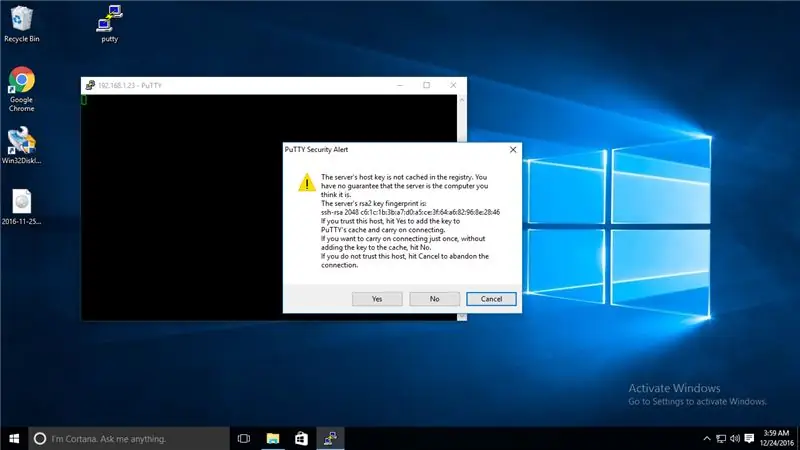The image size is (800, 450).
Task: Show hidden system tray icons
Action: [707, 439]
